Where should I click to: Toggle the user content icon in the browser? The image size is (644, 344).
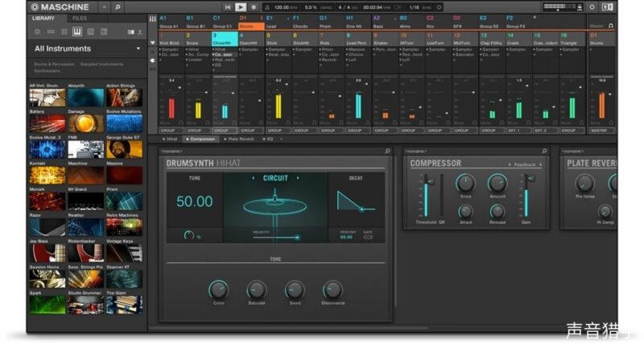pyautogui.click(x=139, y=31)
